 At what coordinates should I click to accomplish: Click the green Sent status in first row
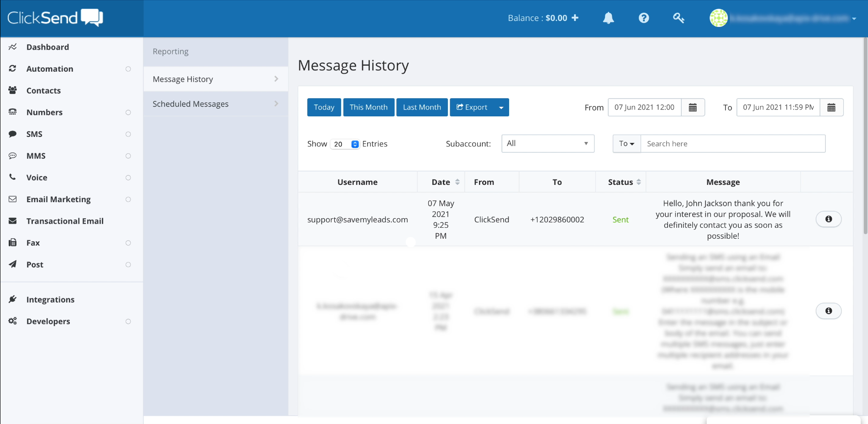coord(621,220)
